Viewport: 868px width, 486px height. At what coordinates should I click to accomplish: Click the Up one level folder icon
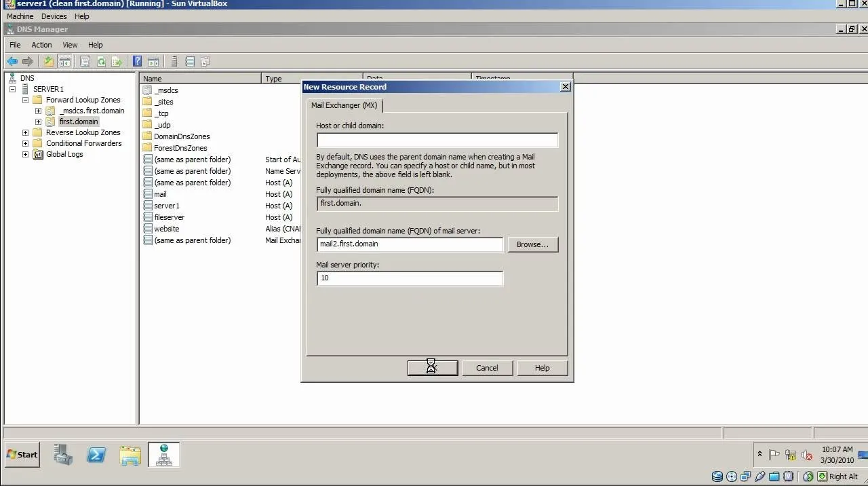click(49, 62)
